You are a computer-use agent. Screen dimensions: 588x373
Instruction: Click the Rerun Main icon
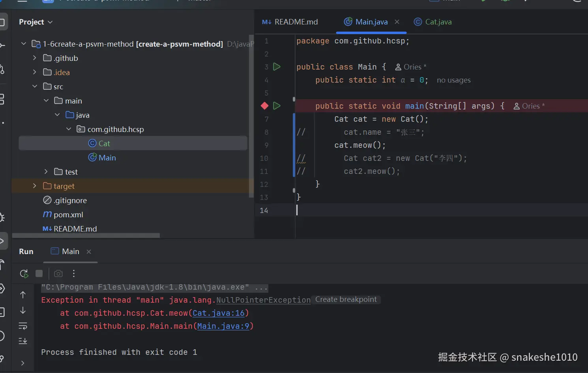(x=24, y=273)
